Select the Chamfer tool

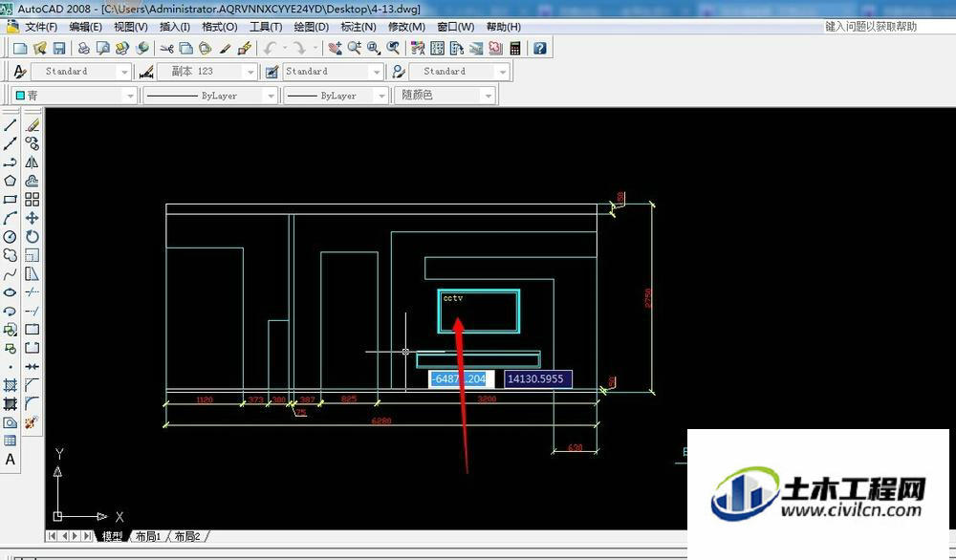pyautogui.click(x=33, y=385)
